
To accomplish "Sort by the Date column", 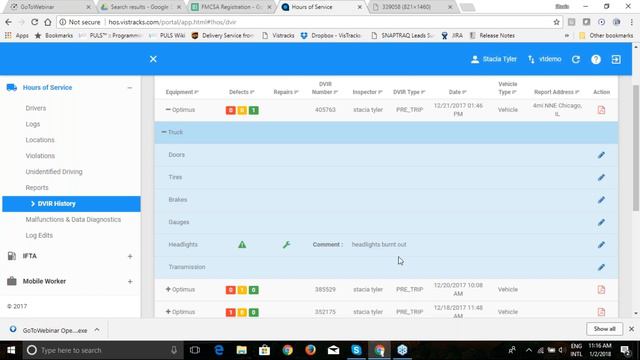I will pos(458,92).
